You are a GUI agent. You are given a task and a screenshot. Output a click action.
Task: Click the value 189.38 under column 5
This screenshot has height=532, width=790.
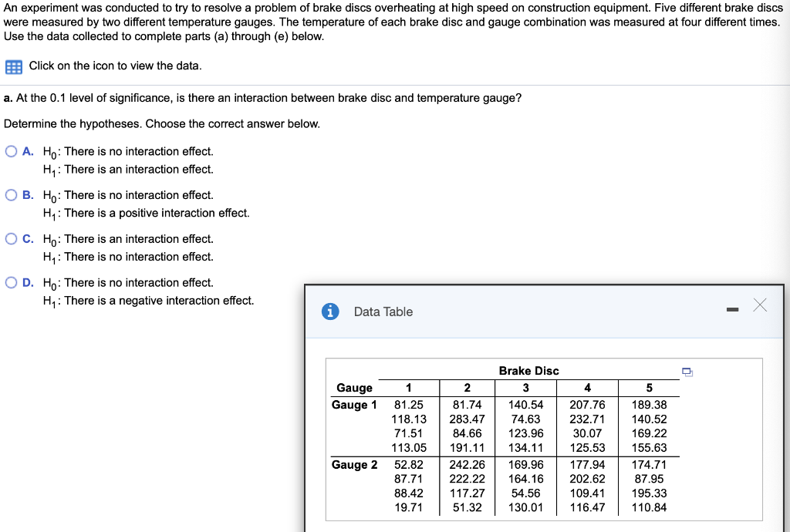pos(649,404)
